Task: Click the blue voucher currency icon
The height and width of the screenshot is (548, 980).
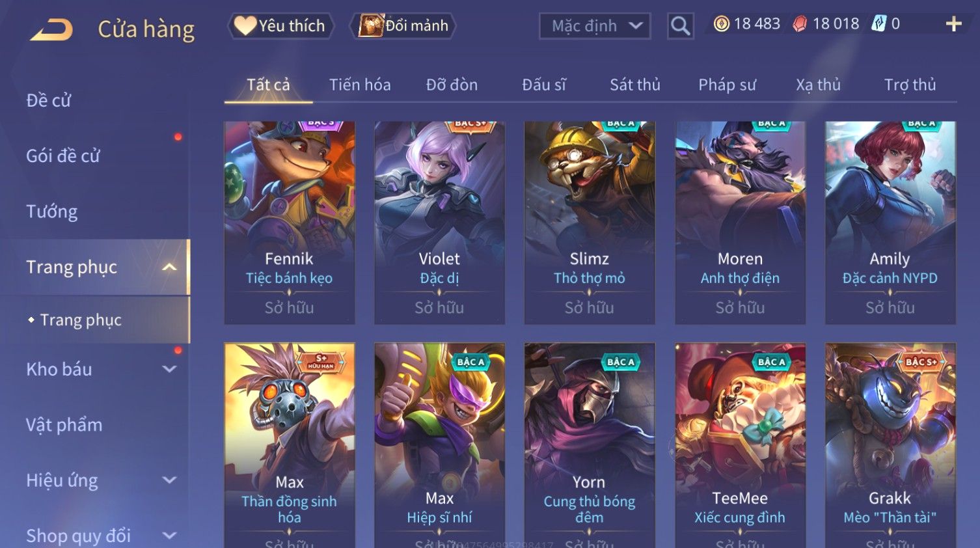Action: pos(878,24)
